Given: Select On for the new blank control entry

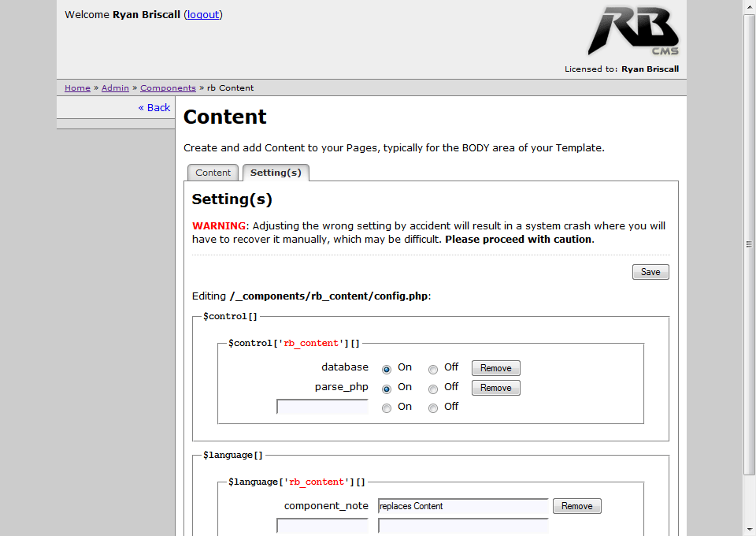Looking at the screenshot, I should (387, 408).
